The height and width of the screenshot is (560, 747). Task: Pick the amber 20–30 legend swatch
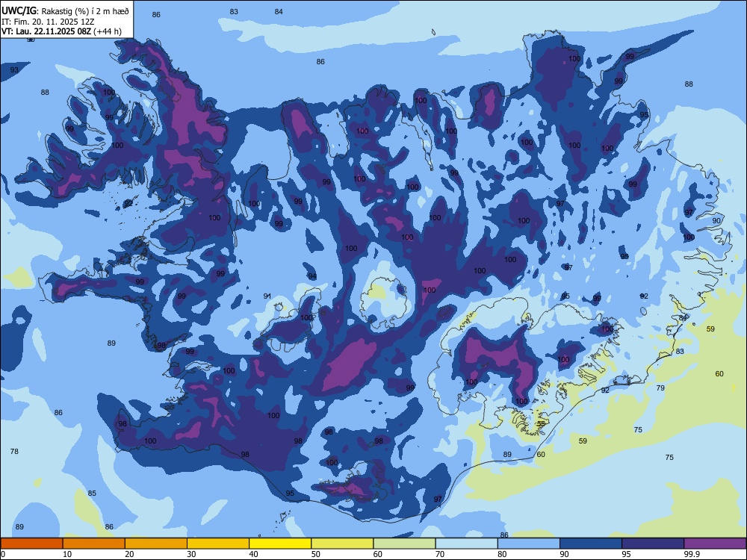pyautogui.click(x=156, y=544)
